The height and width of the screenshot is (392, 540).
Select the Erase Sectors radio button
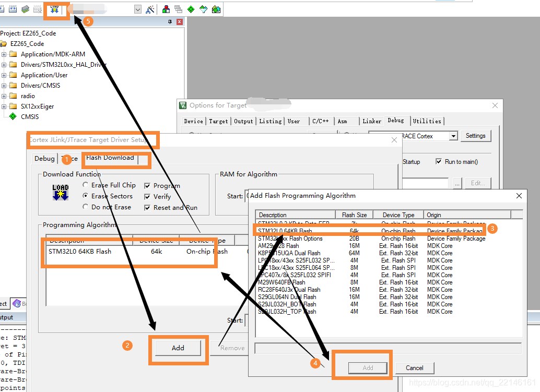86,196
